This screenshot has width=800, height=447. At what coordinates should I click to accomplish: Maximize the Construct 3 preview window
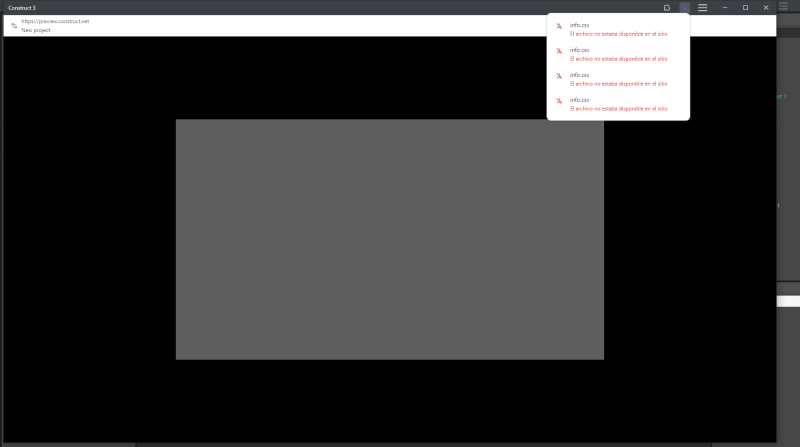coord(745,8)
